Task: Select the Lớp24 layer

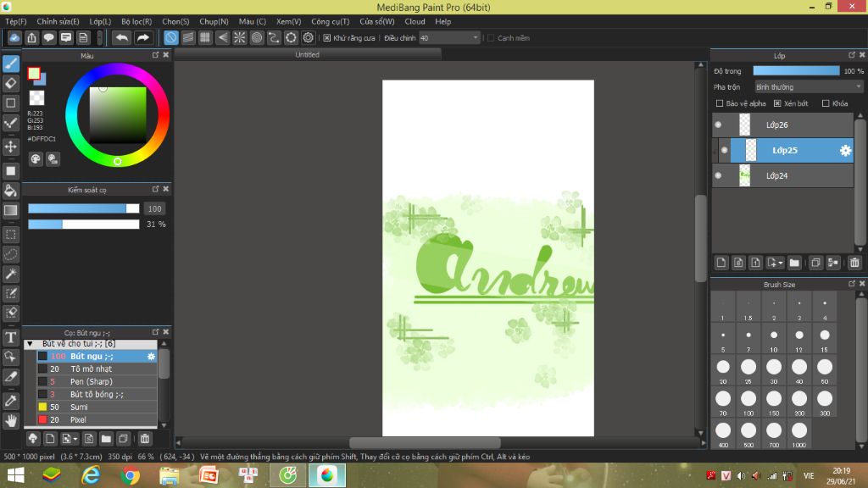Action: tap(782, 176)
